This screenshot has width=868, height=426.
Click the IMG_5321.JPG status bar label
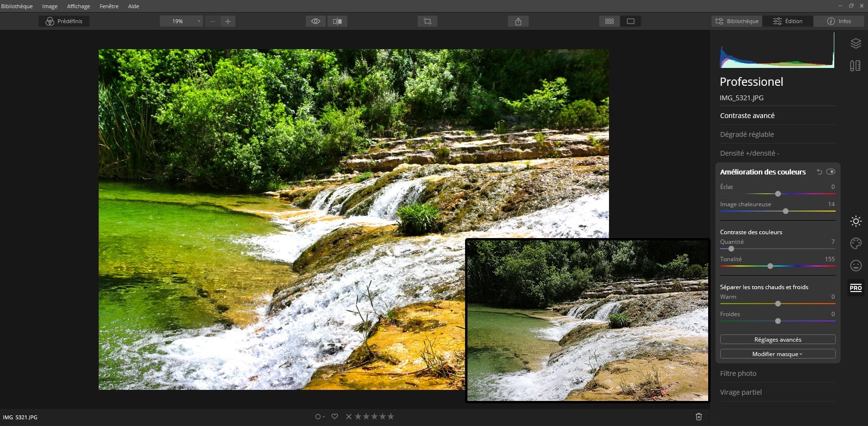[x=20, y=417]
